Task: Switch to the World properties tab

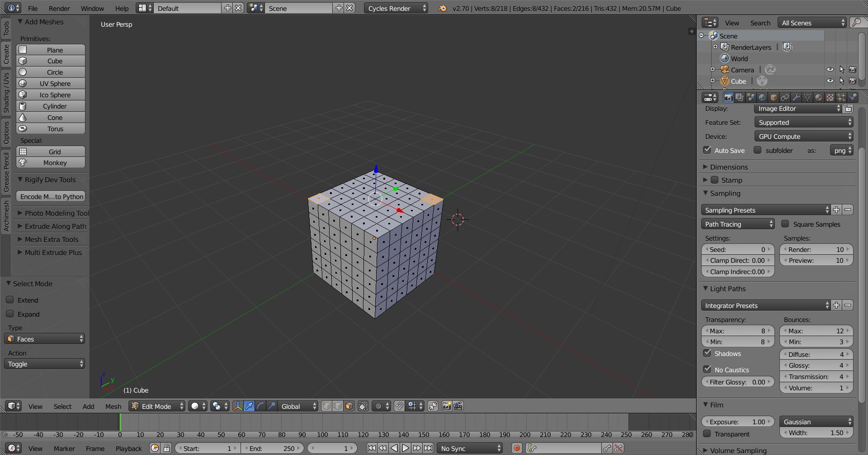Action: (x=762, y=97)
